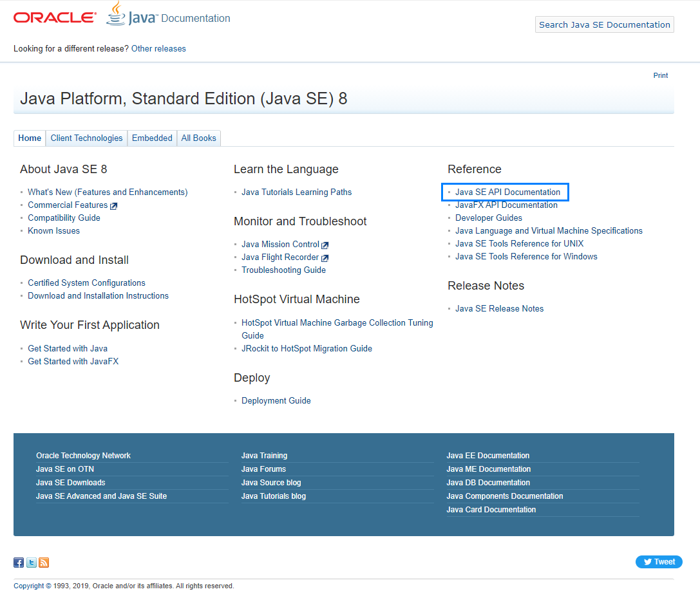
Task: Click Oracle Technology Network footer link
Action: click(x=84, y=456)
